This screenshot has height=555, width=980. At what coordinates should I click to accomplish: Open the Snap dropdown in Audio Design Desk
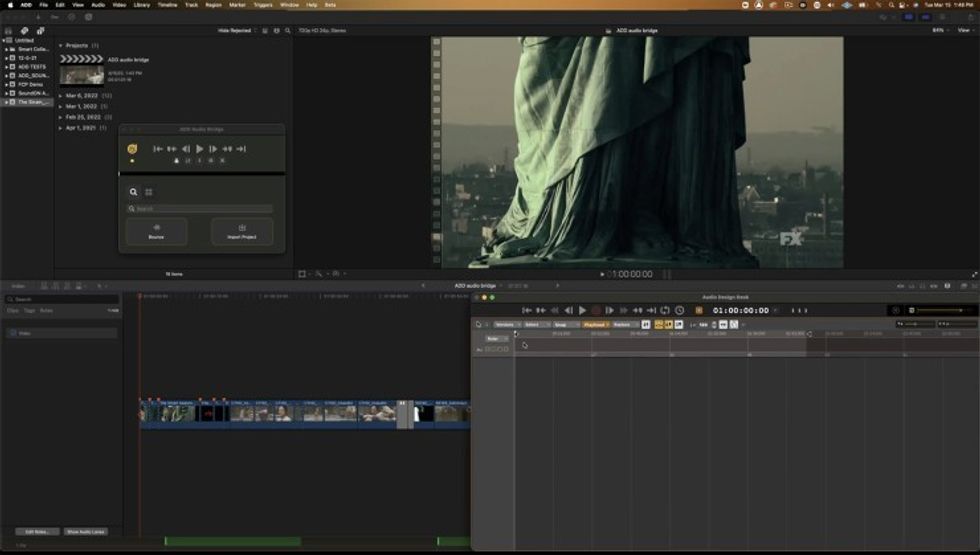565,324
